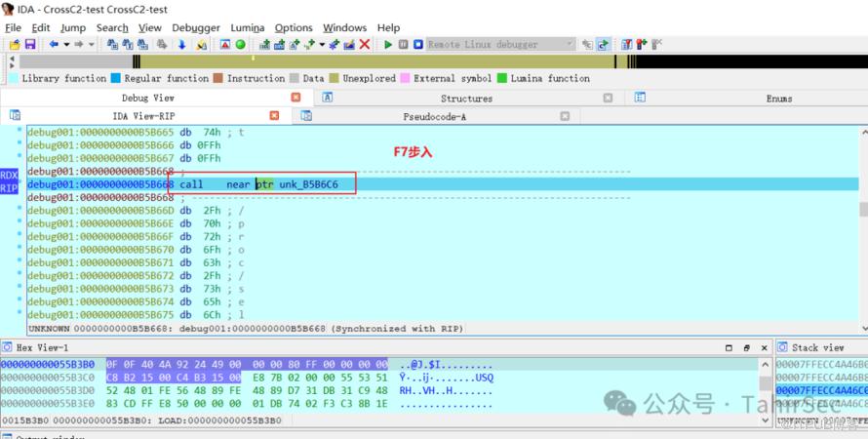Click the Lumina function green swatch

pos(502,79)
